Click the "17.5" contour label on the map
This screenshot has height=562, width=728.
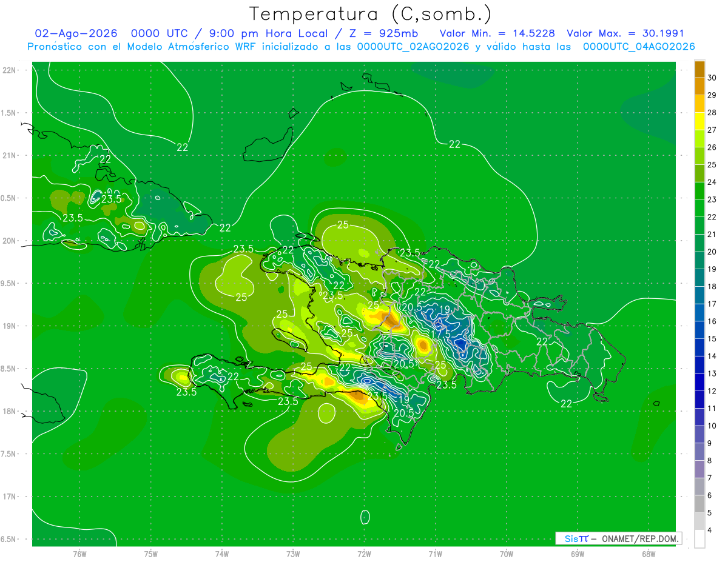(x=440, y=334)
